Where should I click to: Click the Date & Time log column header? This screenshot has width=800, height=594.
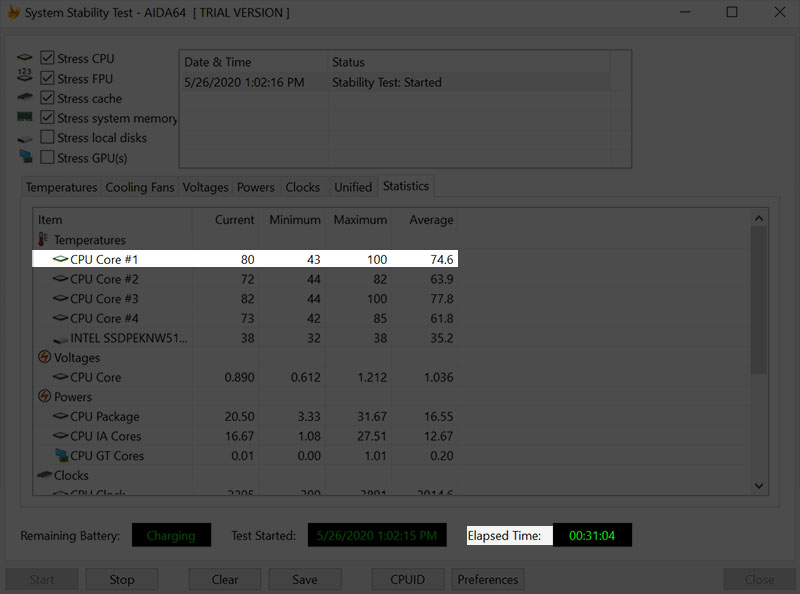[254, 62]
